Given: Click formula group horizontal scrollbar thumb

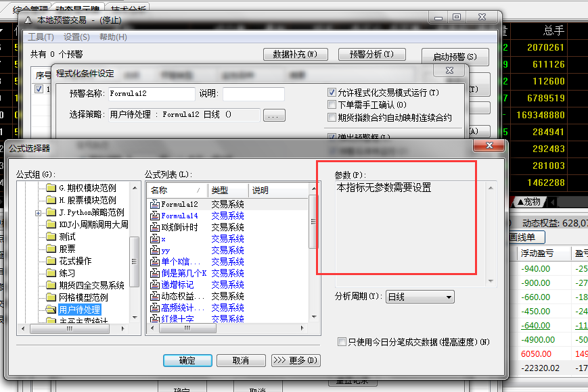Looking at the screenshot, I should (70, 328).
